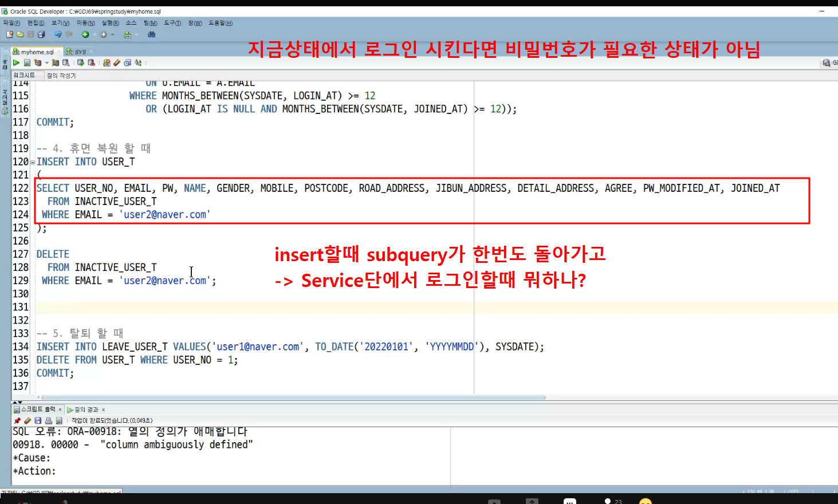
Task: Open the 파일(F) menu
Action: point(11,23)
